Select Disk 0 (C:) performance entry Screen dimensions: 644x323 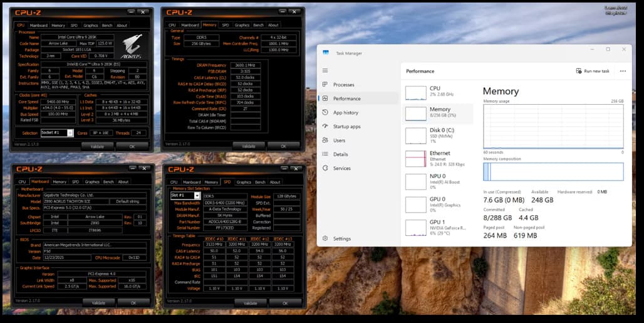(x=438, y=135)
